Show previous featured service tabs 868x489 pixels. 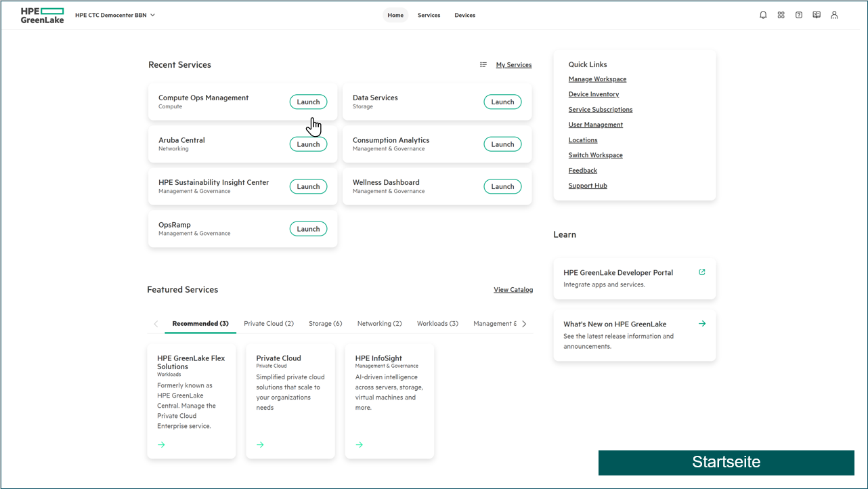point(156,324)
